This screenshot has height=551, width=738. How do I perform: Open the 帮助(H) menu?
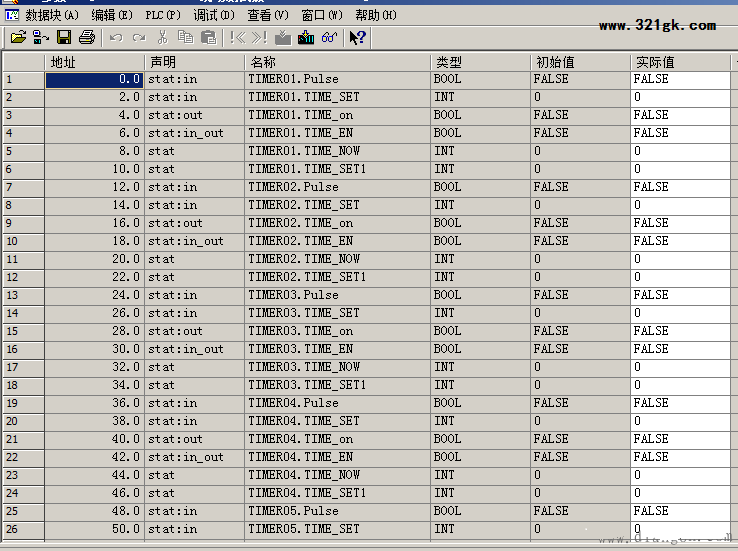coord(376,15)
